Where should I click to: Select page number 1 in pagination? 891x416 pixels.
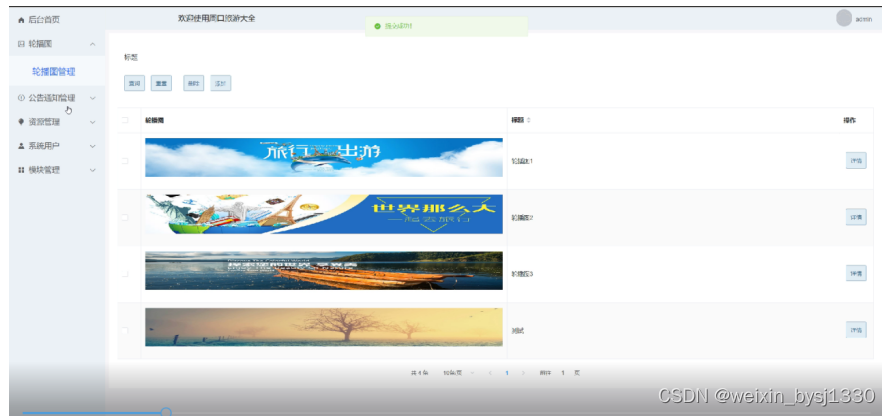coord(506,373)
